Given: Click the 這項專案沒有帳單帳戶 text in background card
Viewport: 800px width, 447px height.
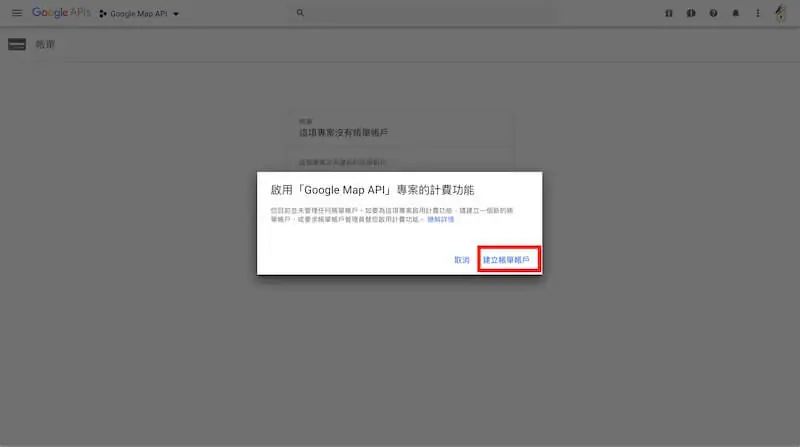Looking at the screenshot, I should 343,133.
